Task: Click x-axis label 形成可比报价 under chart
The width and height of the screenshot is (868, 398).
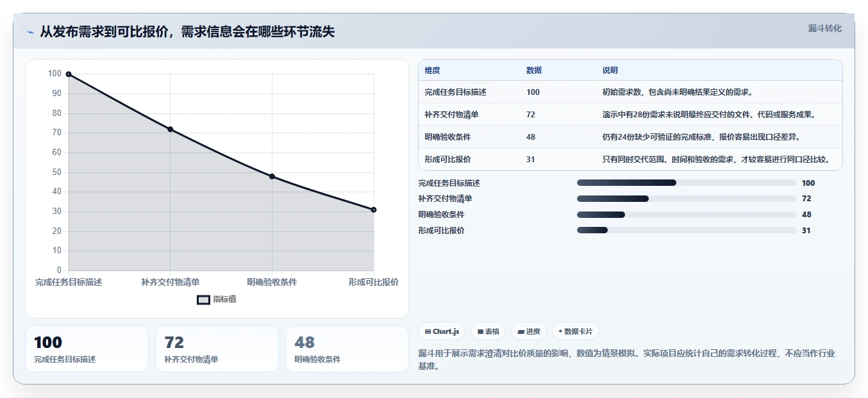Action: pyautogui.click(x=374, y=282)
